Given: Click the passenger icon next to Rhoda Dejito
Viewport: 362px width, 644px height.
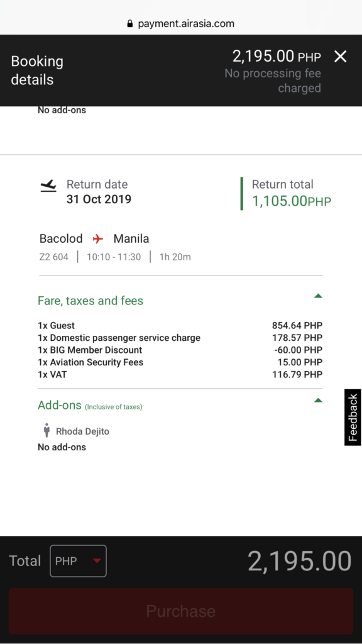Looking at the screenshot, I should (47, 430).
